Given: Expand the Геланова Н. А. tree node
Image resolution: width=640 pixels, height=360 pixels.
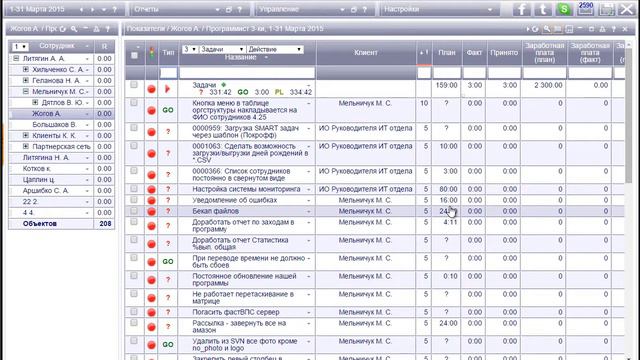Looking at the screenshot, I should click(26, 80).
